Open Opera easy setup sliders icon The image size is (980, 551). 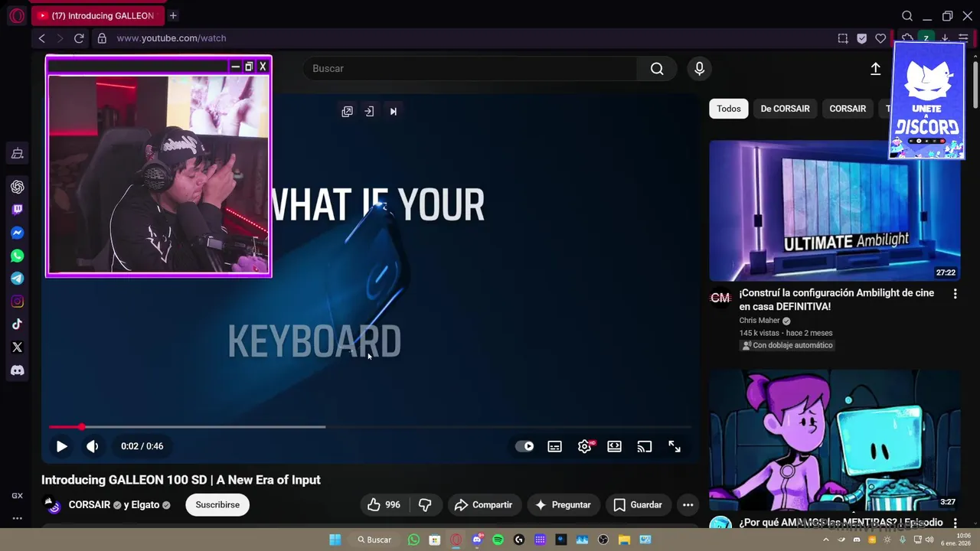tap(964, 38)
